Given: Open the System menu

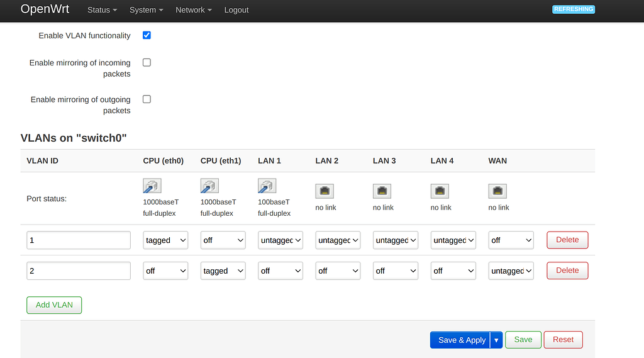Looking at the screenshot, I should point(146,10).
